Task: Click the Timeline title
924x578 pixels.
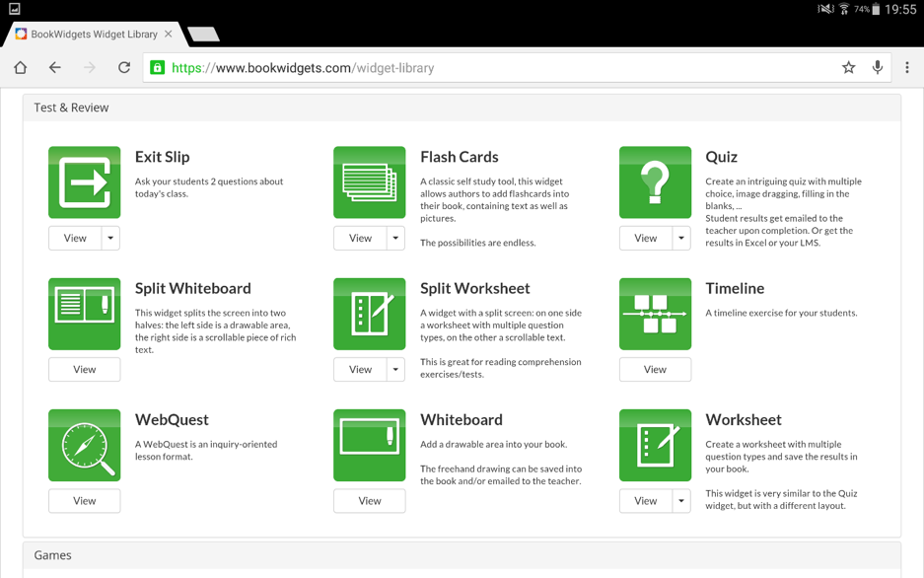Action: 735,289
